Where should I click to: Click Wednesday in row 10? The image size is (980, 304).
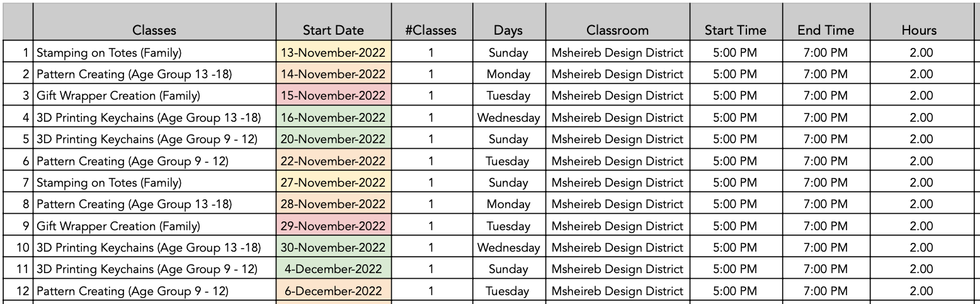(508, 248)
